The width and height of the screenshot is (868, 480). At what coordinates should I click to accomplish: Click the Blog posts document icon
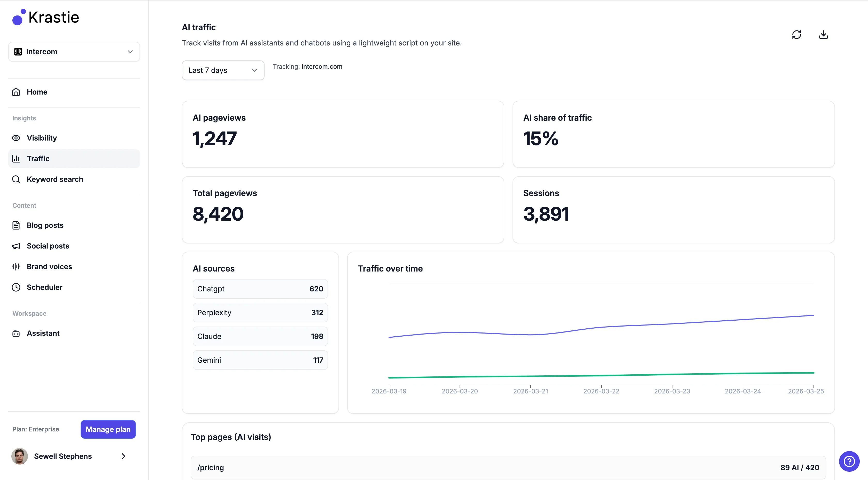(x=16, y=225)
